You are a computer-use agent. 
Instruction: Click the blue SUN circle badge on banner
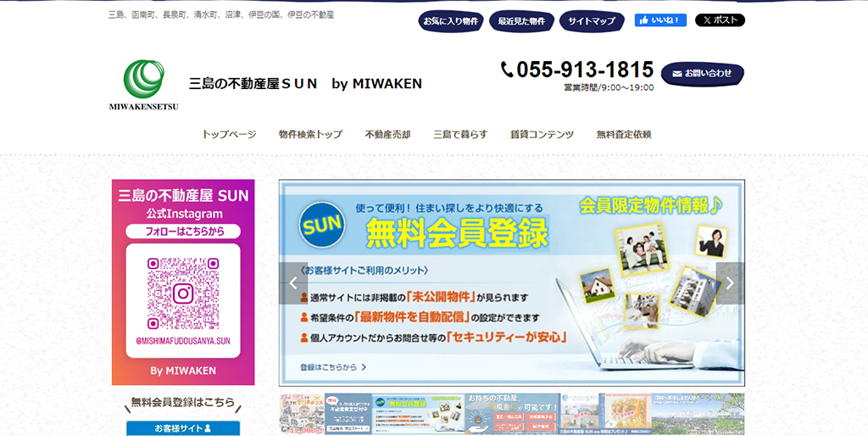(x=321, y=225)
